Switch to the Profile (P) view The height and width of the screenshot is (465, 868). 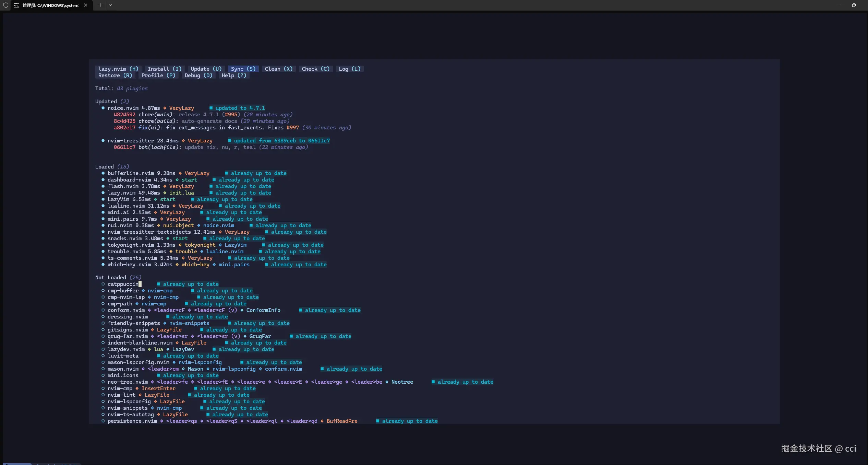158,75
